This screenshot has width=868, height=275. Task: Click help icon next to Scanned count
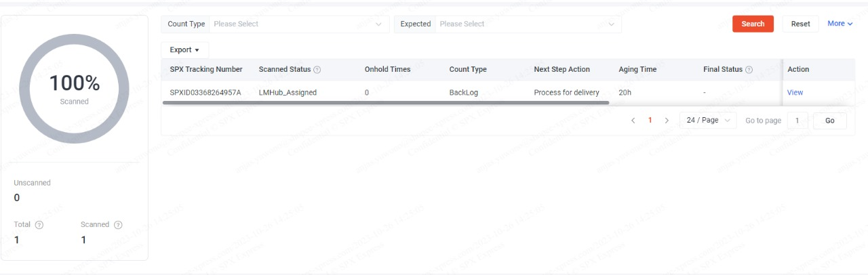point(118,225)
